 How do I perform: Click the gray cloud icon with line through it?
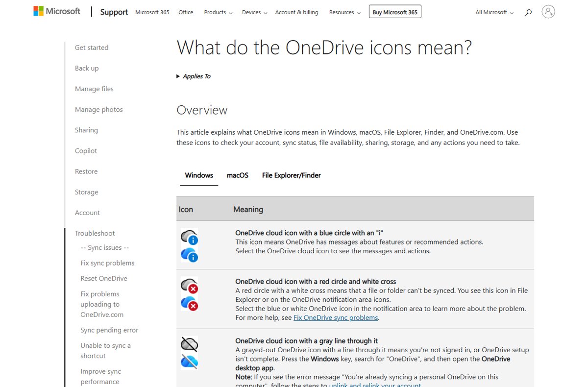(189, 344)
